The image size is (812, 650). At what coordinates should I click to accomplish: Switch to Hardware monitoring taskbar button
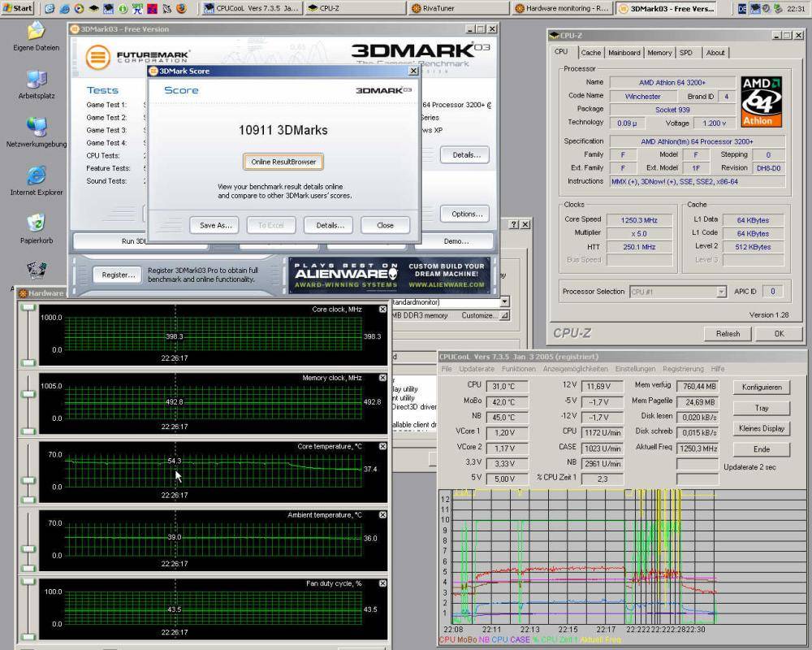point(562,8)
